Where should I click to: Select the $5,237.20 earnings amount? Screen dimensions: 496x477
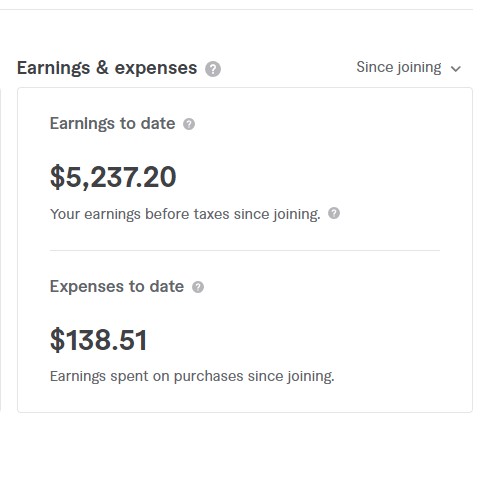(113, 177)
